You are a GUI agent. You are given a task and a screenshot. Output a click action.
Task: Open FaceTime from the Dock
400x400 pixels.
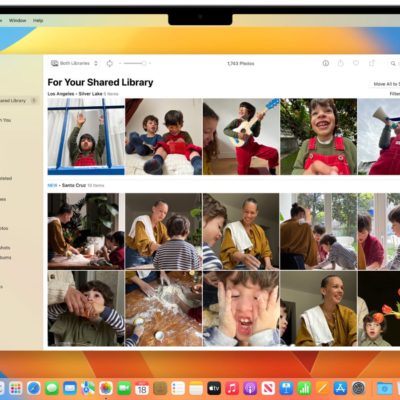[124, 388]
